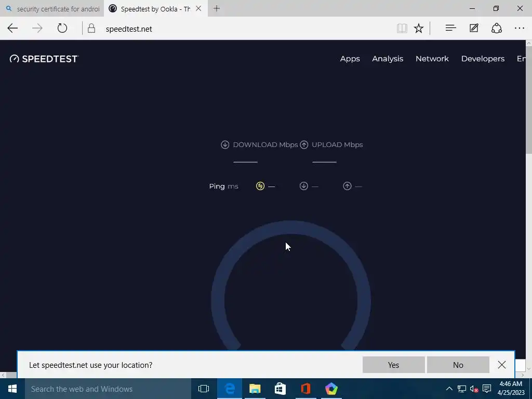
Task: Click the UPLOAD Mbps label
Action: [337, 145]
